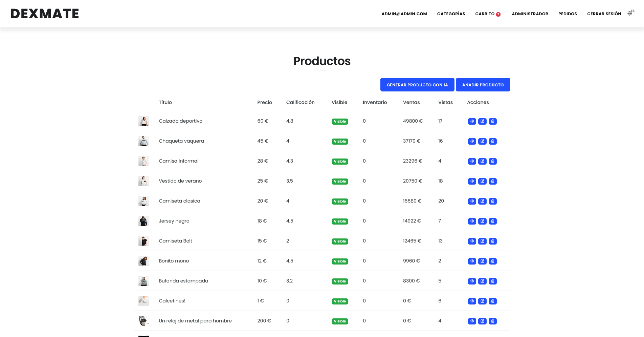
Task: Click the DEXMATE logo
Action: (45, 14)
